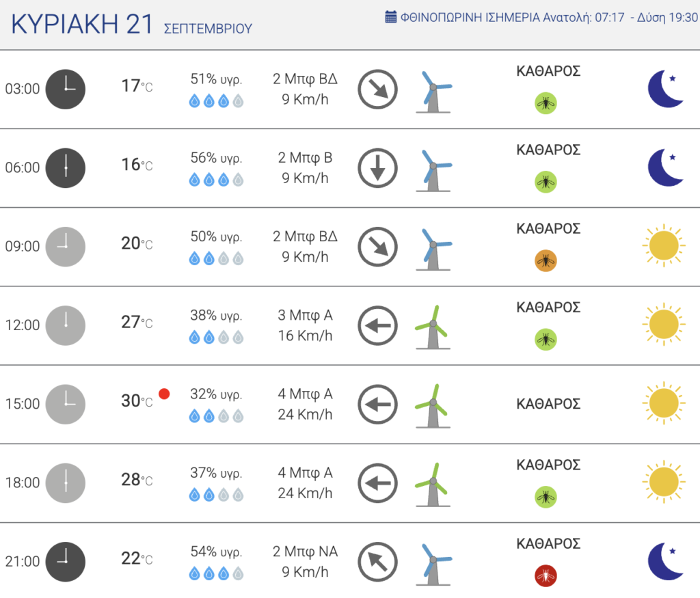
Task: Click the blue wind turbine at 09:00
Action: pos(433,249)
